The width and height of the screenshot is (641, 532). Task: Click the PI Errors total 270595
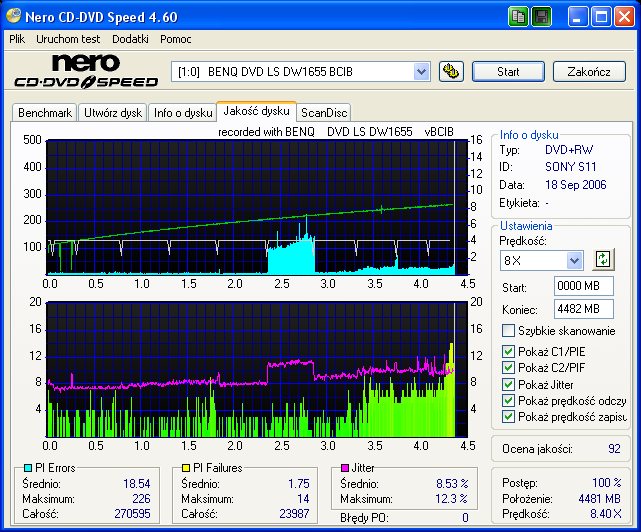(132, 514)
